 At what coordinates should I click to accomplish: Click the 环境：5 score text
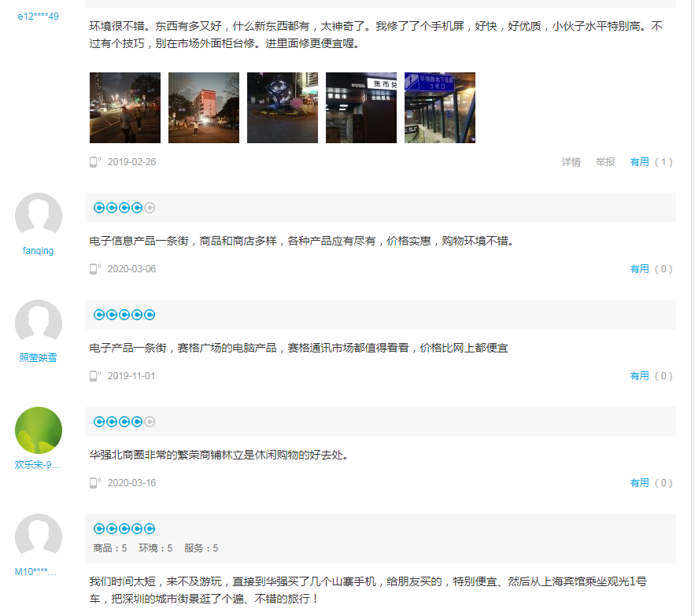156,548
